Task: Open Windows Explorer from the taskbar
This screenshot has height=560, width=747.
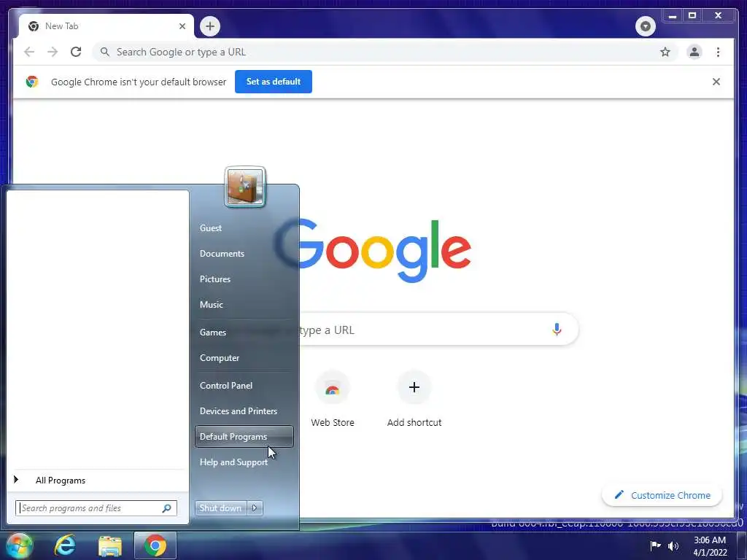Action: [110, 547]
